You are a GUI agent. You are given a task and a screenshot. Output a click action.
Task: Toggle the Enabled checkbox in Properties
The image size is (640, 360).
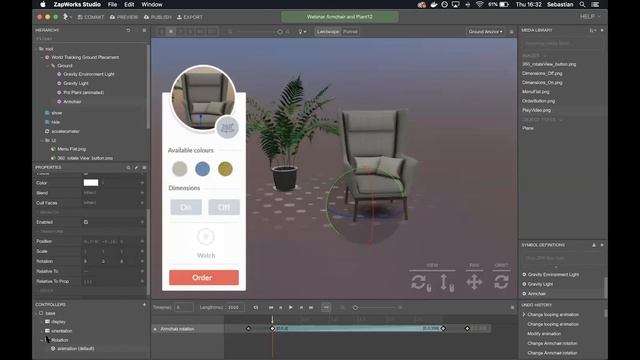click(x=86, y=222)
